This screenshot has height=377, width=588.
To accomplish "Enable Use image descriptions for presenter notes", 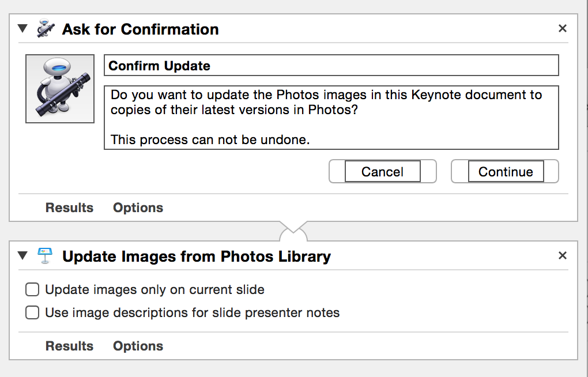I will (32, 312).
